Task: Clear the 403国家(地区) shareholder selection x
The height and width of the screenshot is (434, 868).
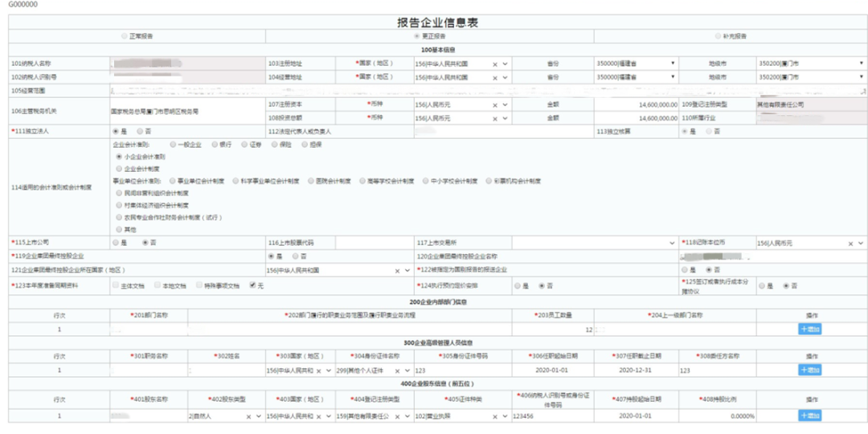Action: point(319,416)
